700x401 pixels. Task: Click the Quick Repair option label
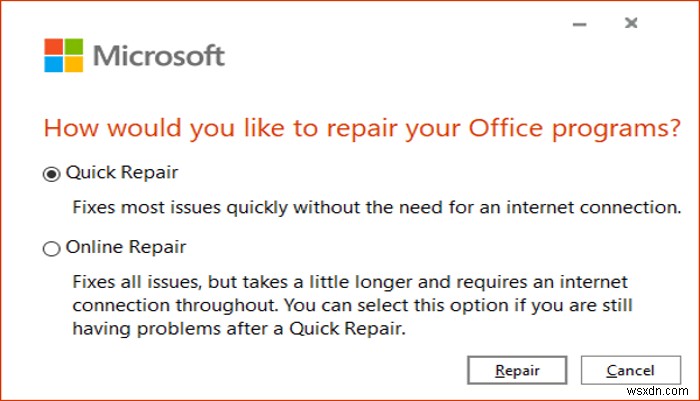[x=121, y=173]
